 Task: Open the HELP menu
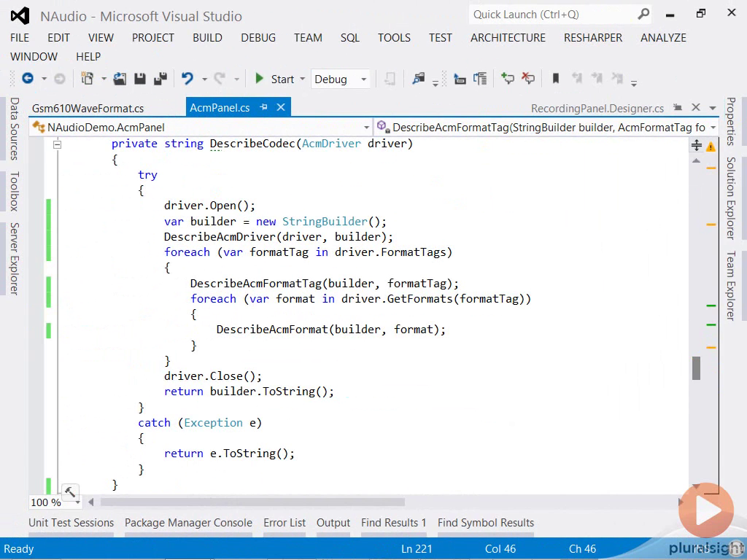[88, 57]
